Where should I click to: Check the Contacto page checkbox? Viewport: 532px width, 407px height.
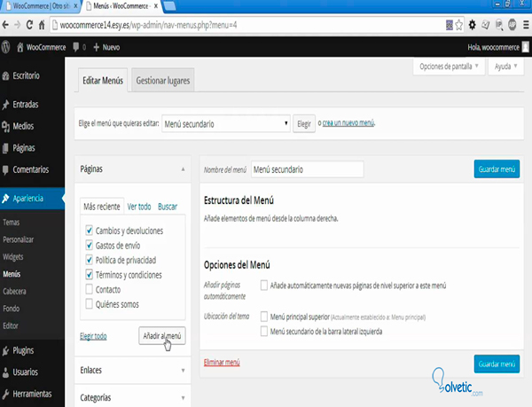pyautogui.click(x=90, y=289)
